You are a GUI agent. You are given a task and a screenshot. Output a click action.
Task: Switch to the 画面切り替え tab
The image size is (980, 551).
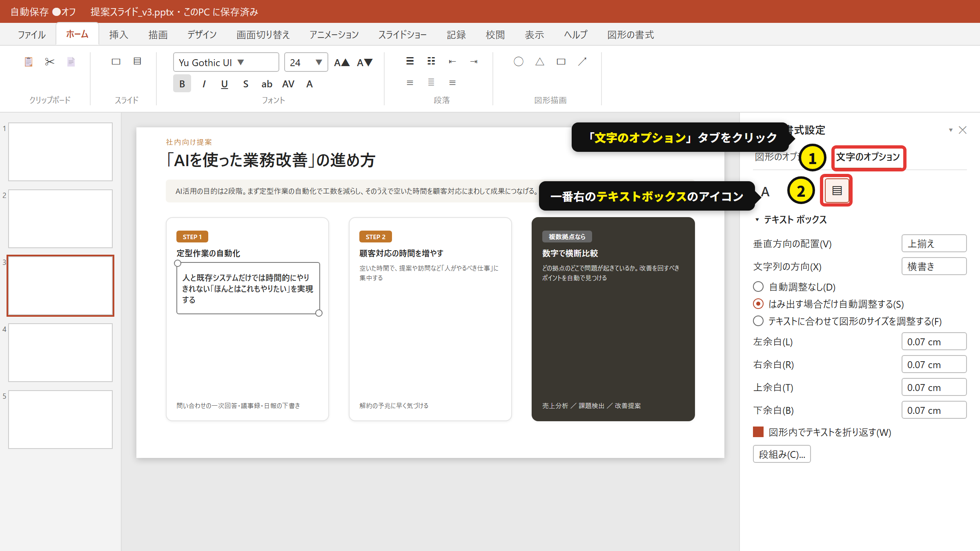263,35
